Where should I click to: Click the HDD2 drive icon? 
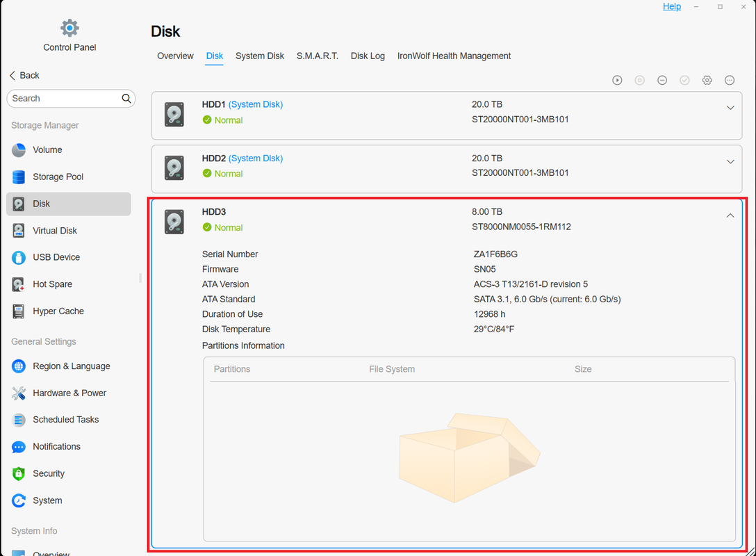[x=174, y=167]
